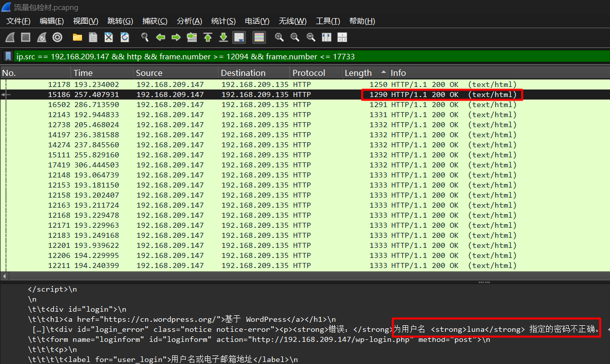610x364 pixels.
Task: Select packet number 17419
Action: 305,165
